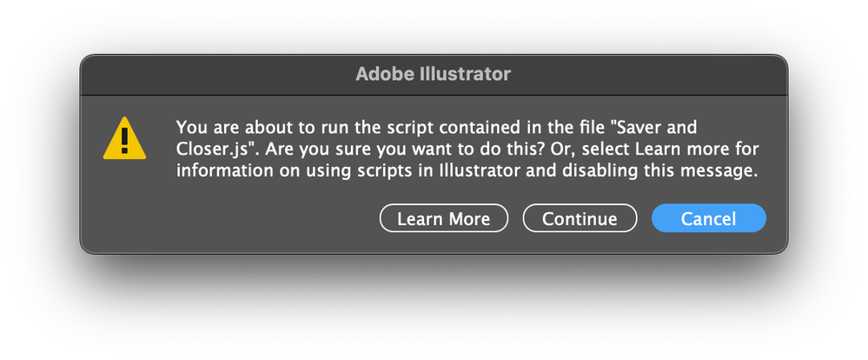868x360 pixels.
Task: Click "information on using scripts" in the message
Action: [x=280, y=170]
